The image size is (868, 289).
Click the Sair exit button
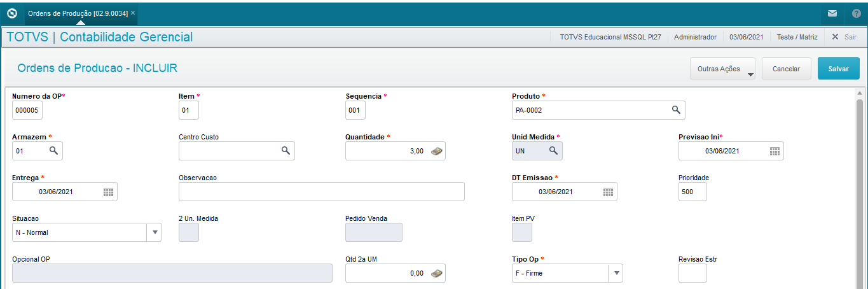coord(844,37)
